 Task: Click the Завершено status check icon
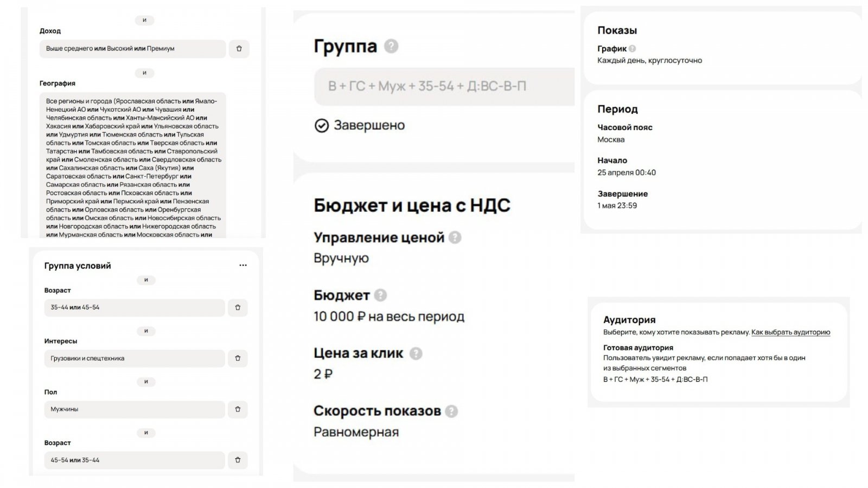coord(322,126)
